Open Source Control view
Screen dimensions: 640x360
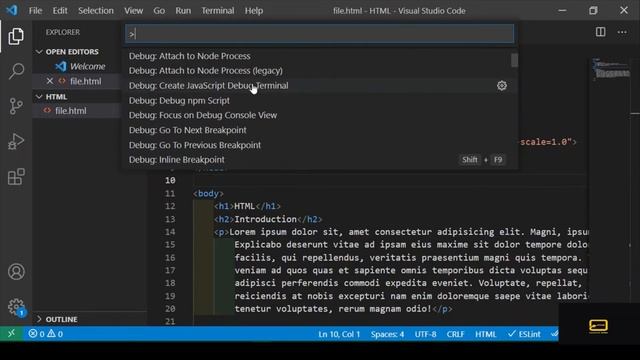pos(16,106)
